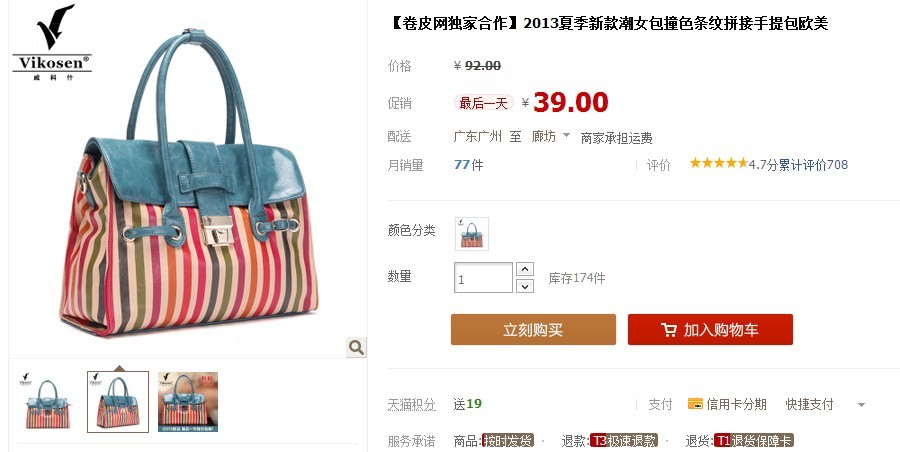Click the 快捷支付 payment link

pos(809,404)
